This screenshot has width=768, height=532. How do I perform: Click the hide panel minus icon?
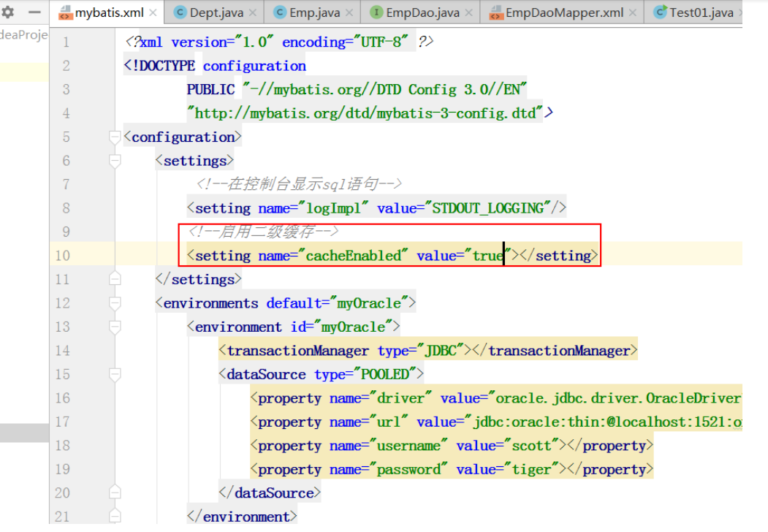34,12
